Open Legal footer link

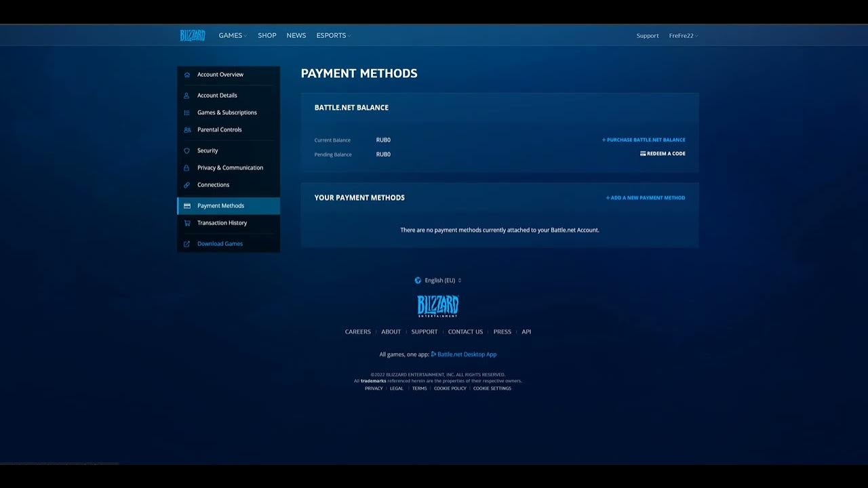(397, 388)
